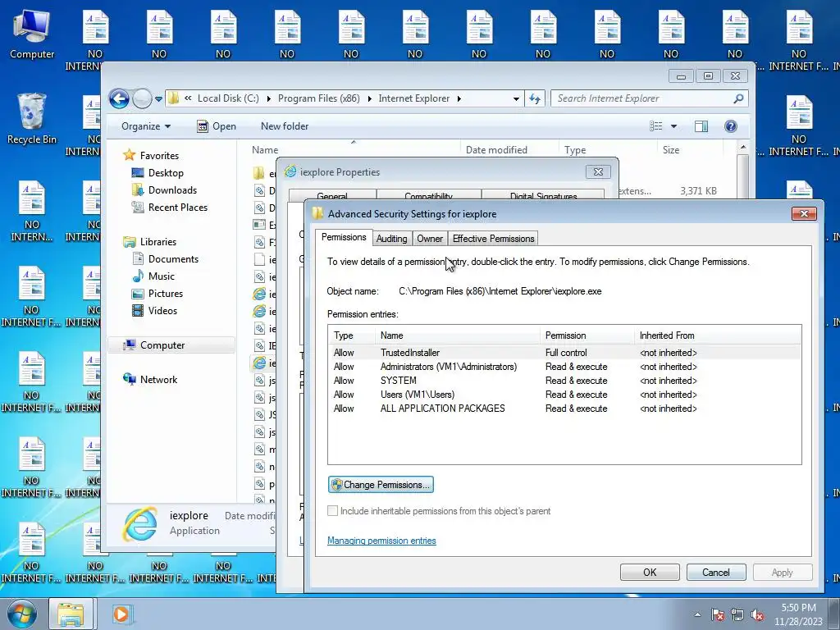Click the file list scroll-up arrow

(x=742, y=148)
